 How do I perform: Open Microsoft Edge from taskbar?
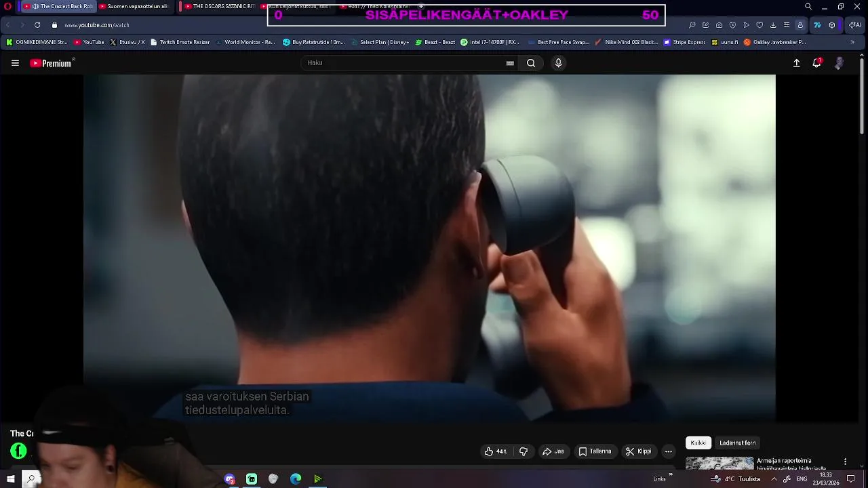coord(296,479)
